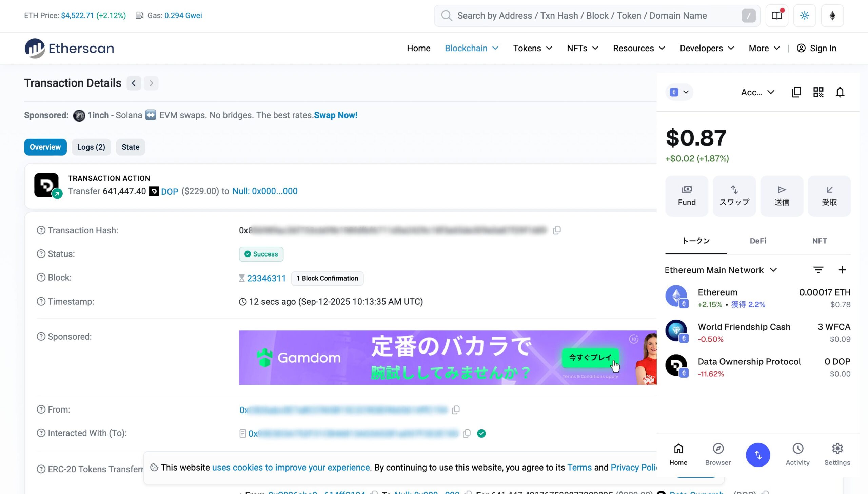
Task: Go to previous transaction arrow
Action: tap(134, 83)
